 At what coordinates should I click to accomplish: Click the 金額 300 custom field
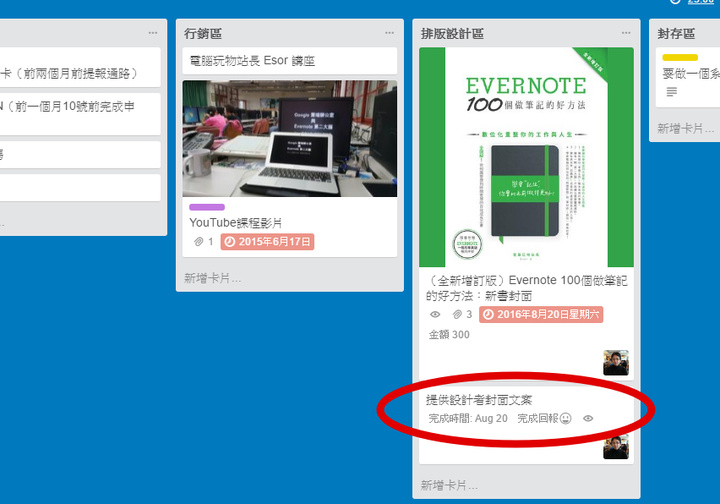449,335
